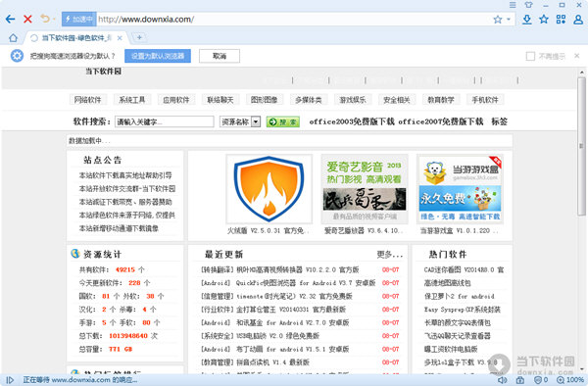Open the 爱奇艺影音 banner thumbnail
Viewport: 588px width, 386px height.
point(365,189)
